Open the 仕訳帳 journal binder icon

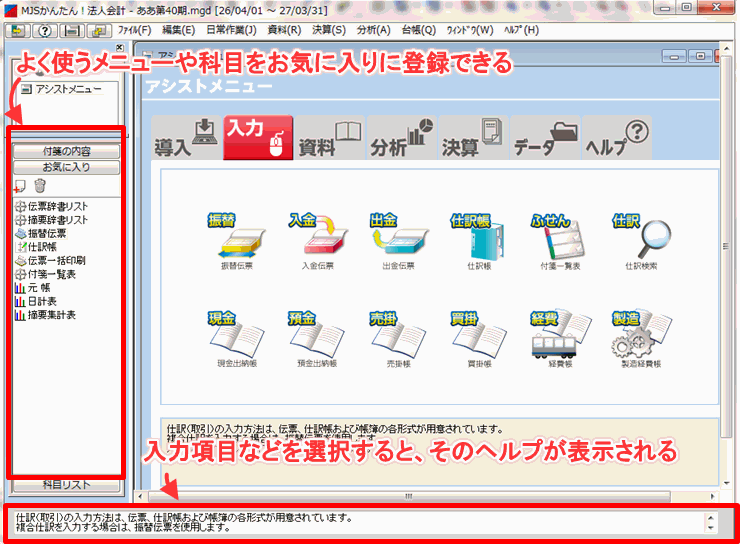tap(479, 241)
